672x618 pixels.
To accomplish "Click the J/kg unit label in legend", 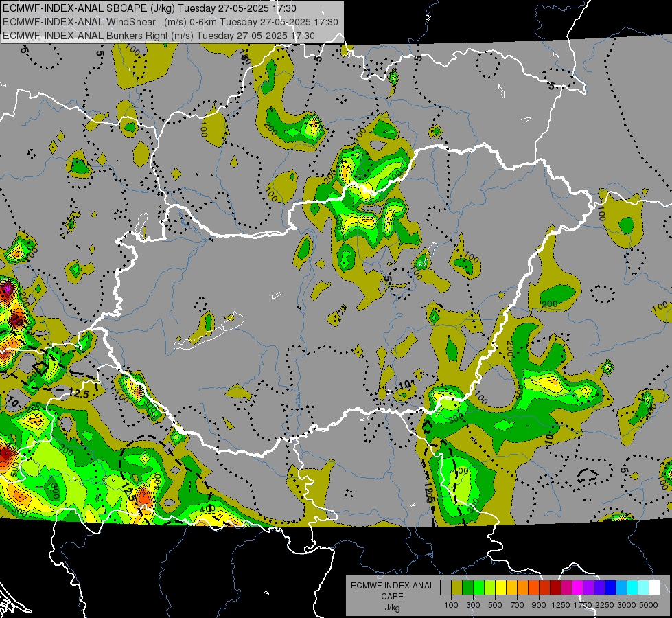I will coord(392,608).
